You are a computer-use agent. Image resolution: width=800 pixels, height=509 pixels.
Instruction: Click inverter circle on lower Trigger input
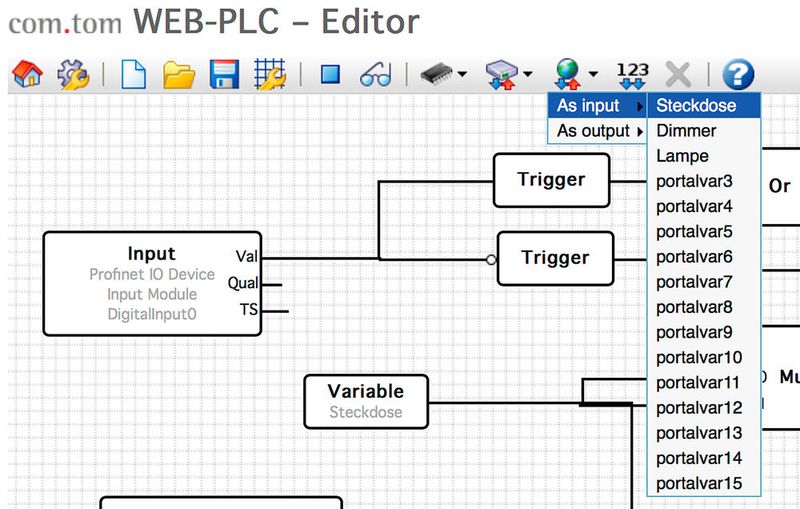click(x=491, y=260)
